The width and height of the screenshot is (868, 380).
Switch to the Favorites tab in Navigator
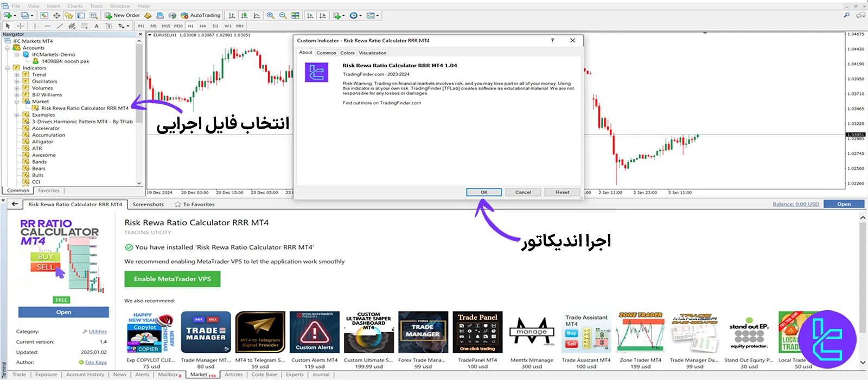click(x=49, y=191)
